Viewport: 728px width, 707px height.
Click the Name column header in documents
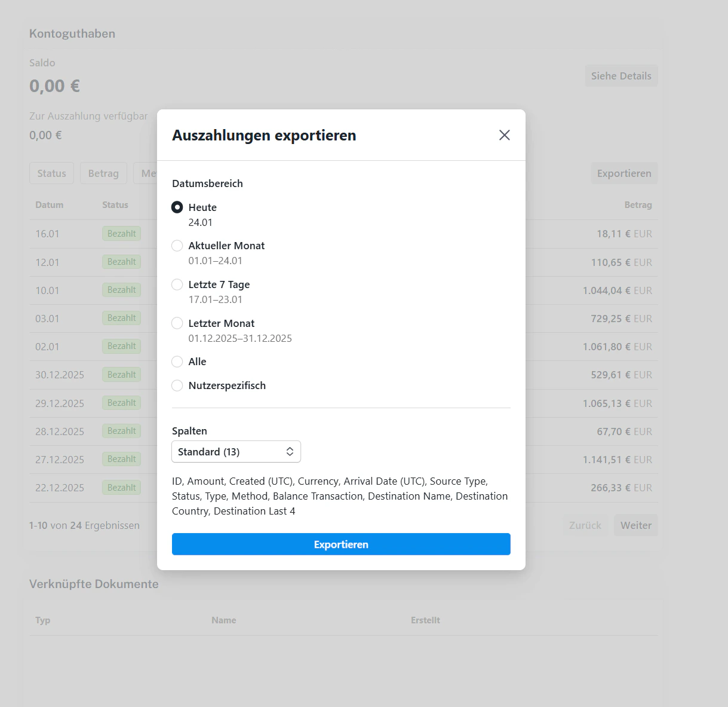click(x=223, y=620)
